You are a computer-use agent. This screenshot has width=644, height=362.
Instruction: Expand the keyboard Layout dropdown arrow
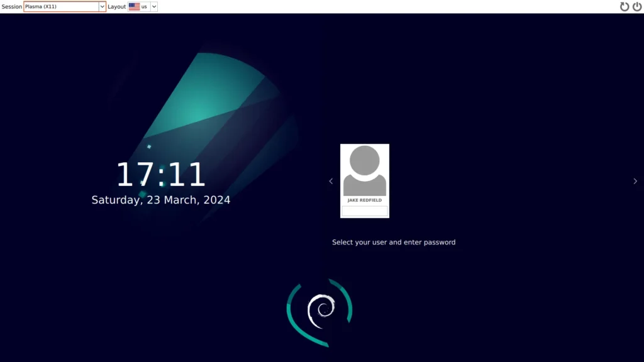pyautogui.click(x=154, y=6)
